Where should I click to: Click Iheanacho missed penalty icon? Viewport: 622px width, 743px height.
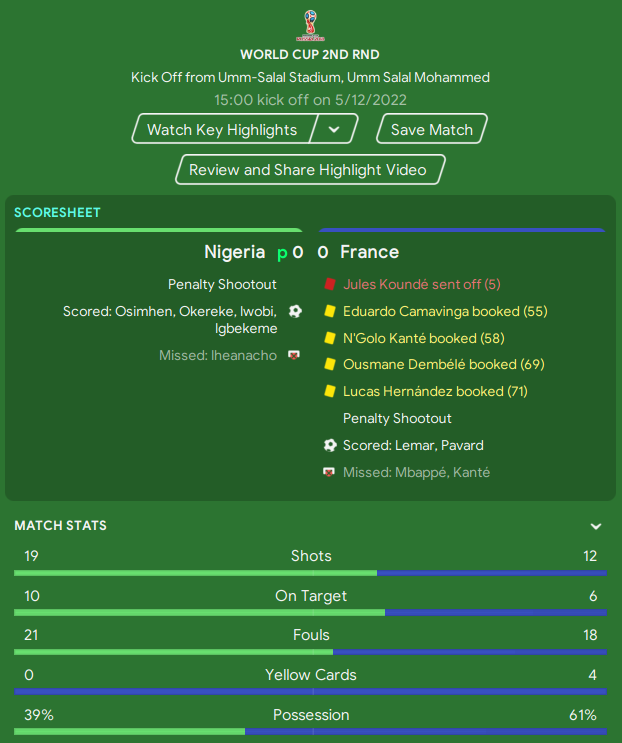pyautogui.click(x=294, y=355)
